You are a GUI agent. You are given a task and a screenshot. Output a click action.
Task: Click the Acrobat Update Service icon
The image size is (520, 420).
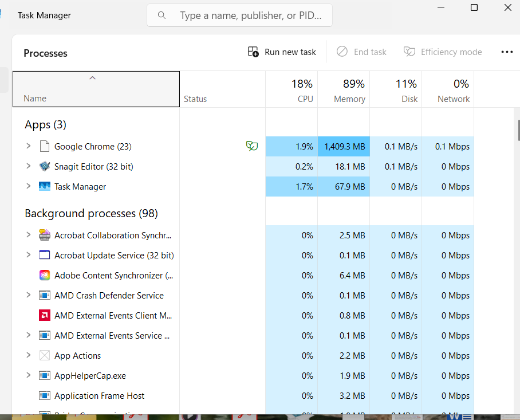point(45,255)
